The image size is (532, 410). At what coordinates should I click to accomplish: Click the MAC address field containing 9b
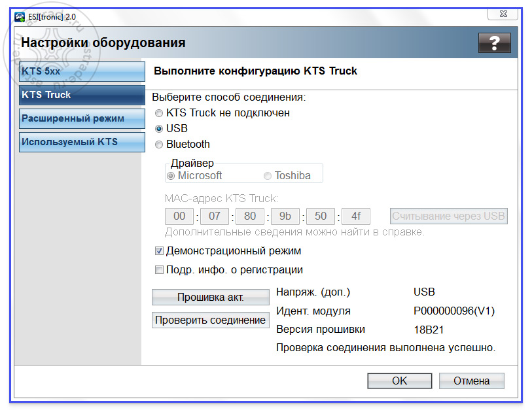click(x=285, y=216)
